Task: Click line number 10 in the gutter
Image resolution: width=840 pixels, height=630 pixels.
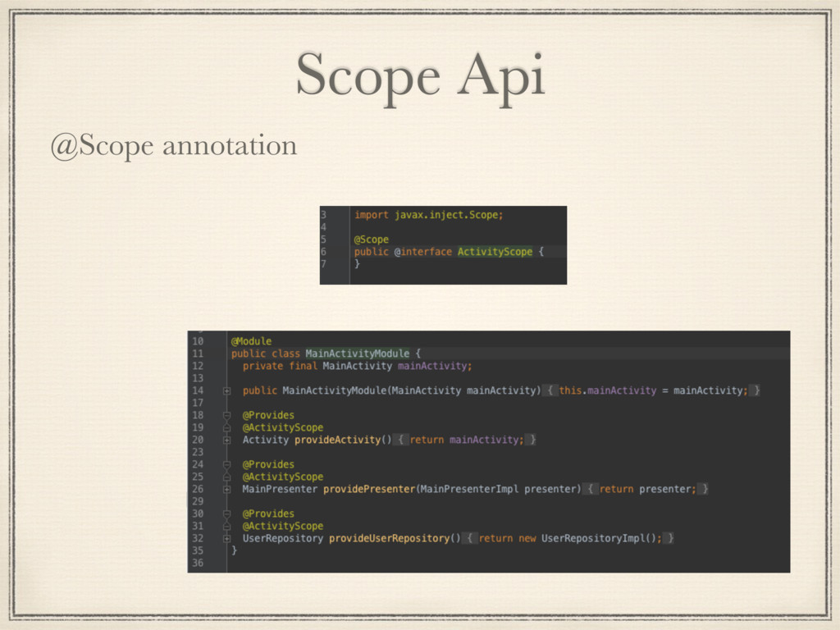Action: [x=198, y=341]
